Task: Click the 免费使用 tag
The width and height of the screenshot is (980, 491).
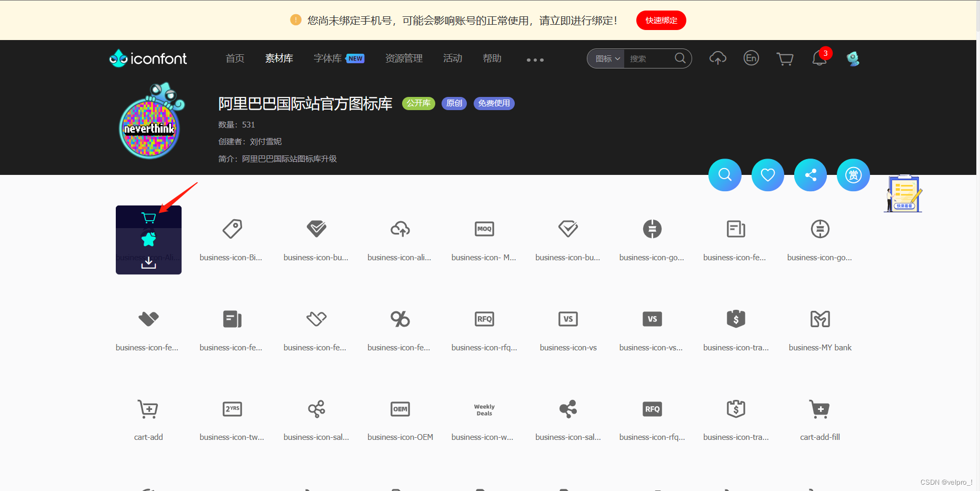Action: coord(494,103)
